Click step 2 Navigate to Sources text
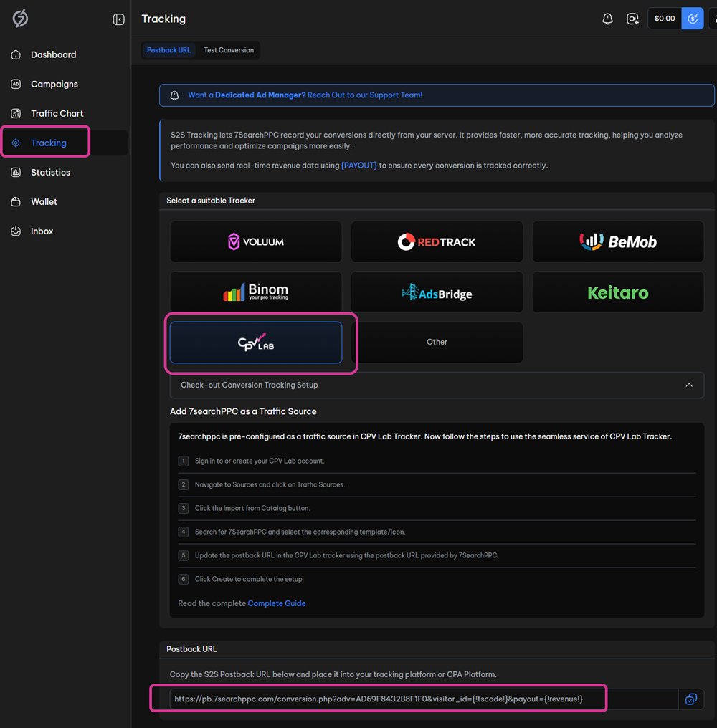Image resolution: width=717 pixels, height=728 pixels. (270, 484)
